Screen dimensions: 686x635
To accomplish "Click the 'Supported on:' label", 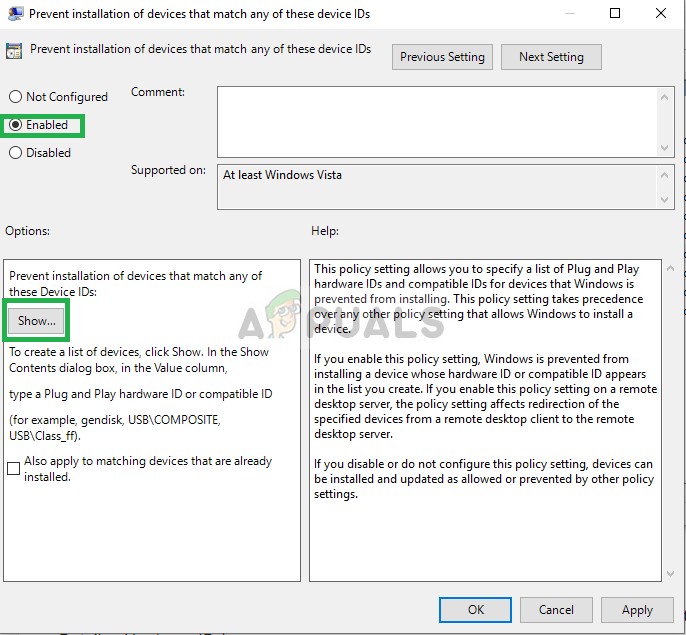I will pos(168,170).
